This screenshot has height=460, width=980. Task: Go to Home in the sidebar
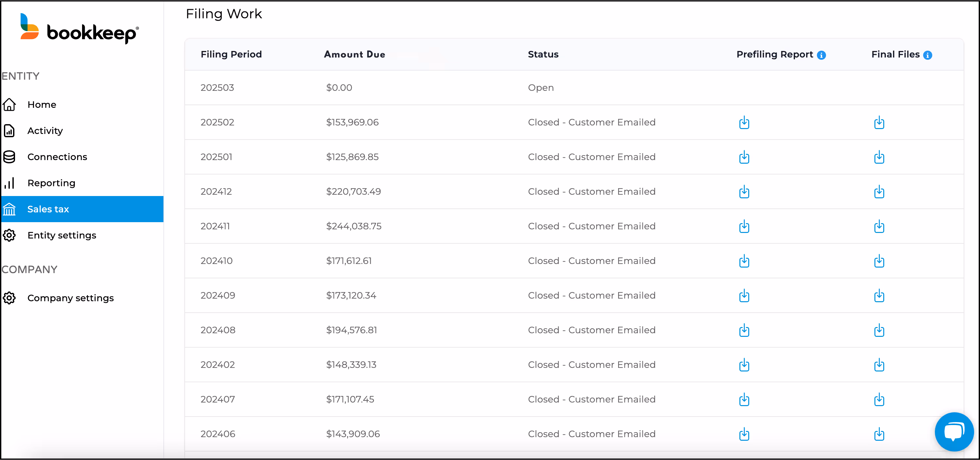pos(42,105)
